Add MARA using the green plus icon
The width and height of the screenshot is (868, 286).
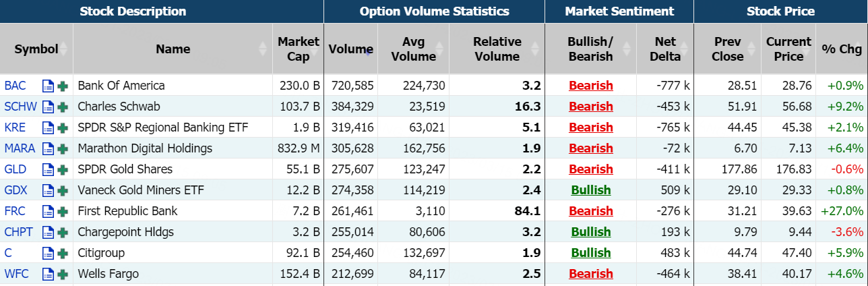click(x=63, y=148)
